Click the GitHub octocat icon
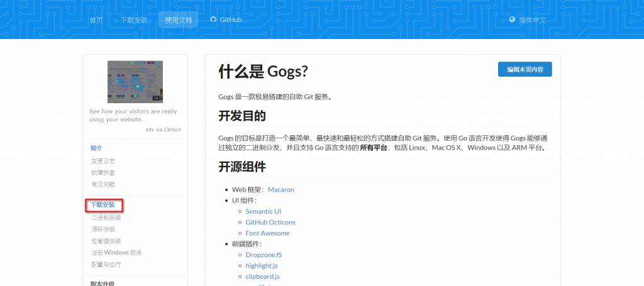 pos(213,19)
